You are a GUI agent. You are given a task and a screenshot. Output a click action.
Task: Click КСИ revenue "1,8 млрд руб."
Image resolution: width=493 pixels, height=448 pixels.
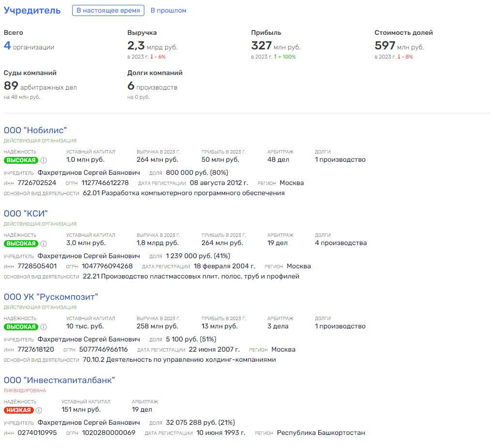click(x=157, y=243)
